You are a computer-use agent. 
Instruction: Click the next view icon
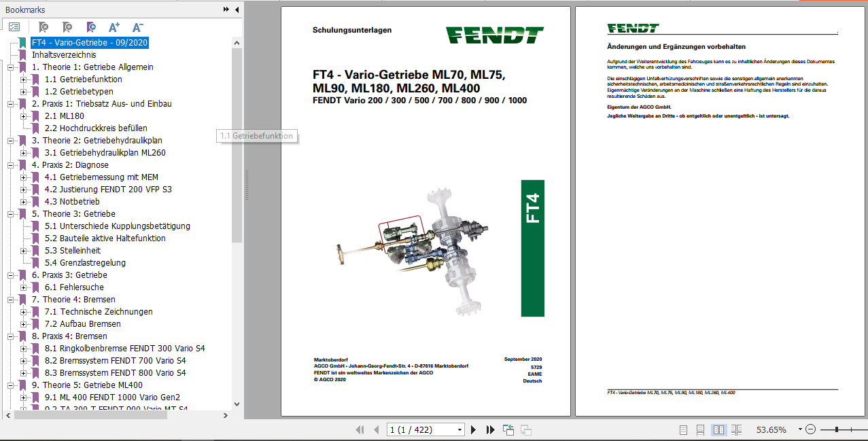[x=525, y=429]
